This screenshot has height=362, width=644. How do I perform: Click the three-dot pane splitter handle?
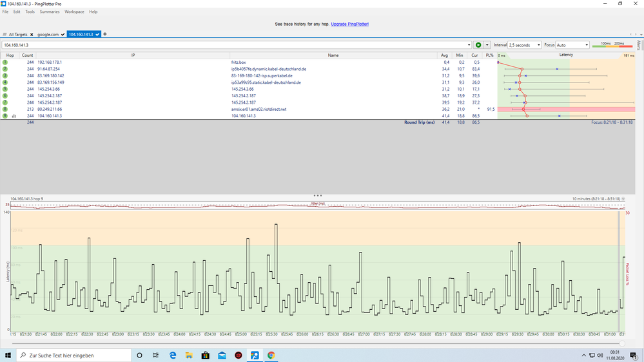pos(317,196)
